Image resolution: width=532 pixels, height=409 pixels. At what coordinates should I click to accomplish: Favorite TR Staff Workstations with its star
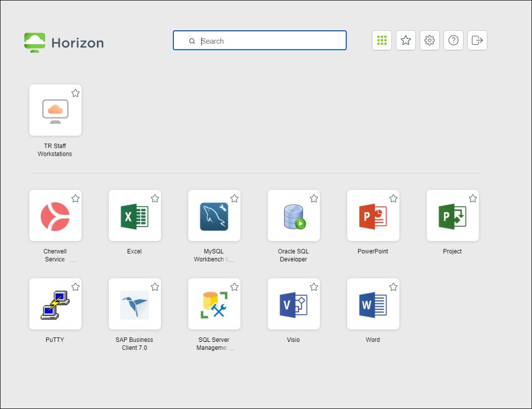76,93
